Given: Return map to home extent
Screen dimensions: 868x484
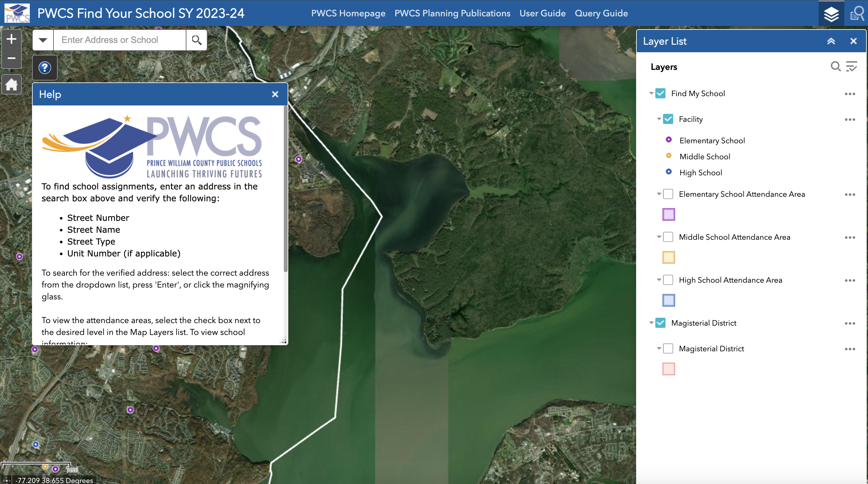Looking at the screenshot, I should pyautogui.click(x=12, y=84).
